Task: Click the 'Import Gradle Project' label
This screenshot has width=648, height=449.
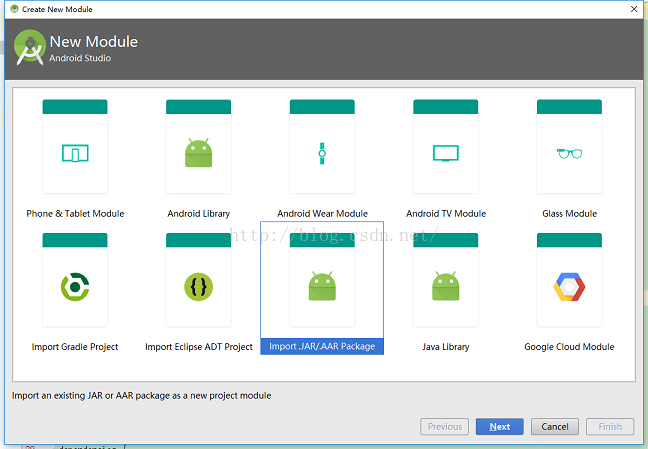Action: pos(75,346)
